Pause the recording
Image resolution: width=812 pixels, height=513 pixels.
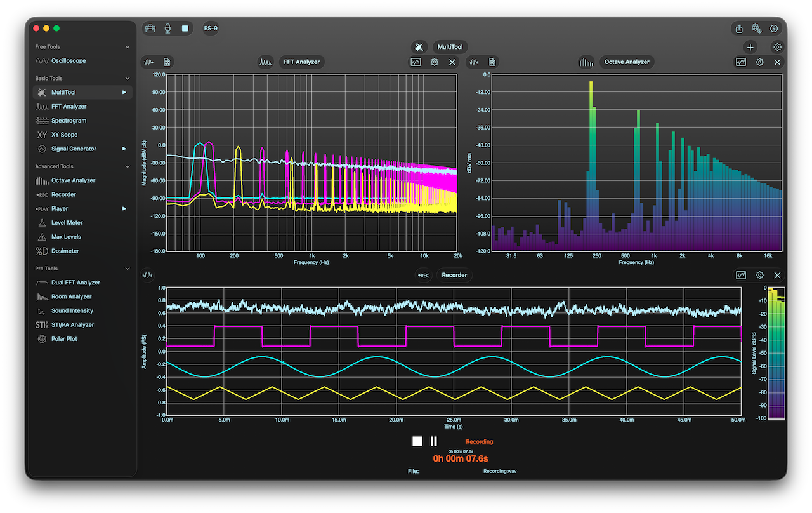434,441
